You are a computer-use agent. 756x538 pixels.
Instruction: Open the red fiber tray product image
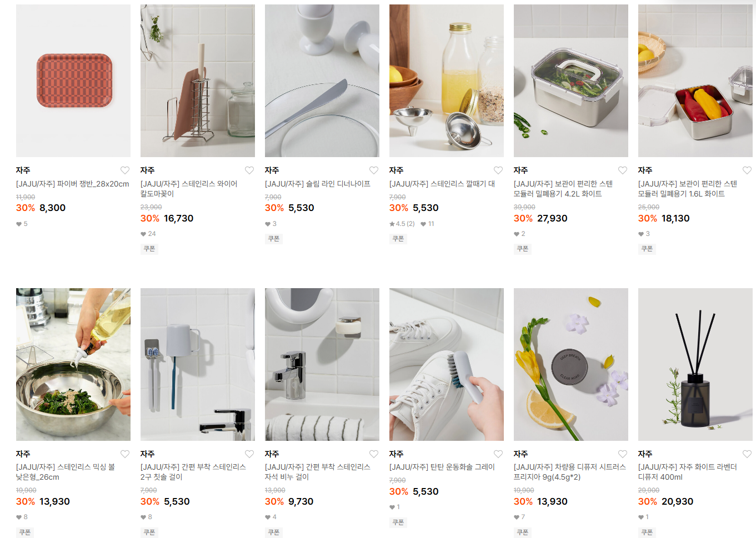(73, 81)
